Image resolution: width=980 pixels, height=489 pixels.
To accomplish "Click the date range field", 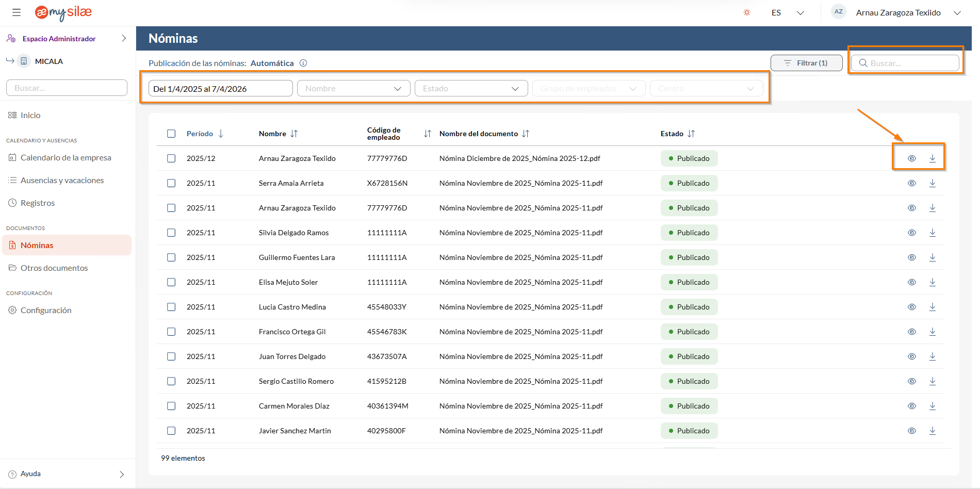I will tap(220, 88).
